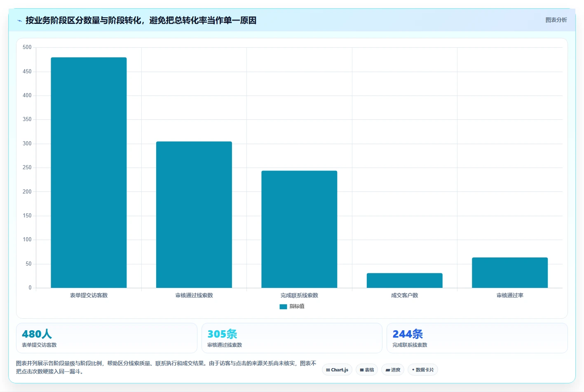Click the 成交客户数 bar in chart
Image resolution: width=584 pixels, height=392 pixels.
pos(405,280)
